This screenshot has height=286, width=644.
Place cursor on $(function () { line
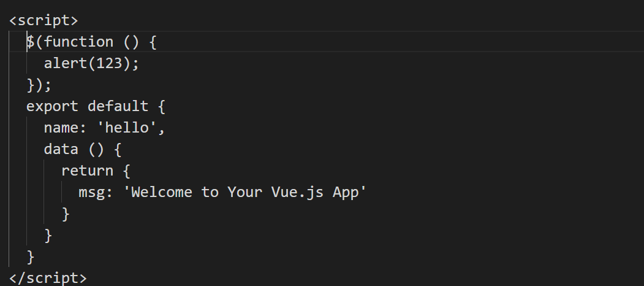91,42
